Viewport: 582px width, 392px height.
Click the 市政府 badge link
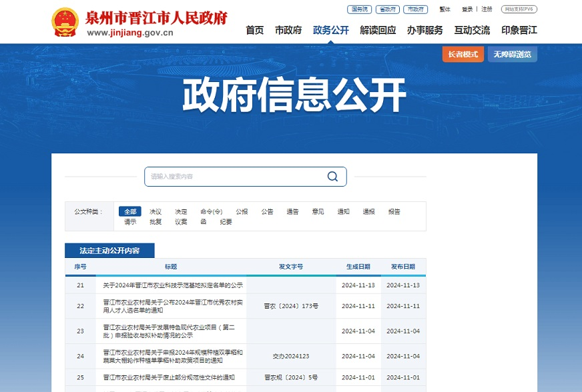415,9
